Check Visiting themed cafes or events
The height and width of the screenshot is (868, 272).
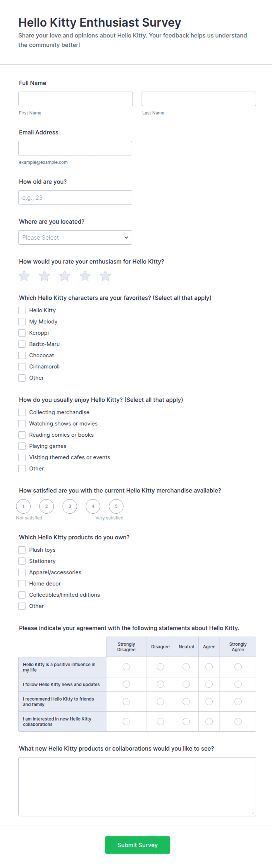click(22, 457)
